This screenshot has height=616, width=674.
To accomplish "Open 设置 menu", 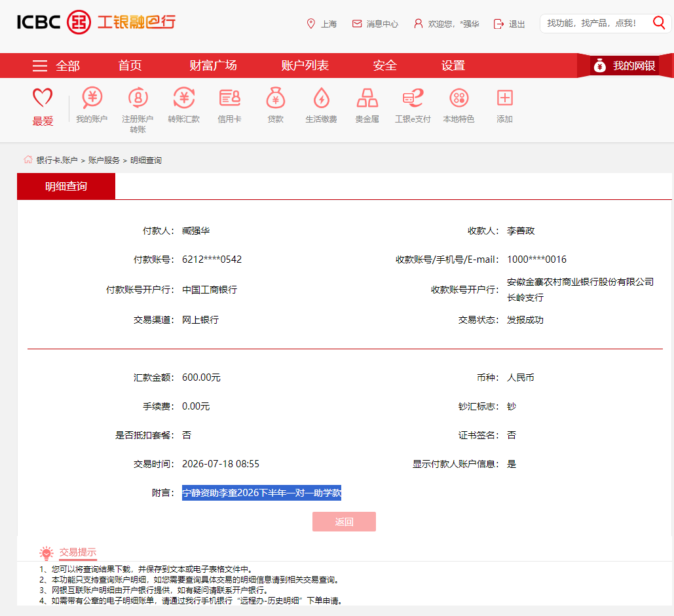I will [453, 66].
